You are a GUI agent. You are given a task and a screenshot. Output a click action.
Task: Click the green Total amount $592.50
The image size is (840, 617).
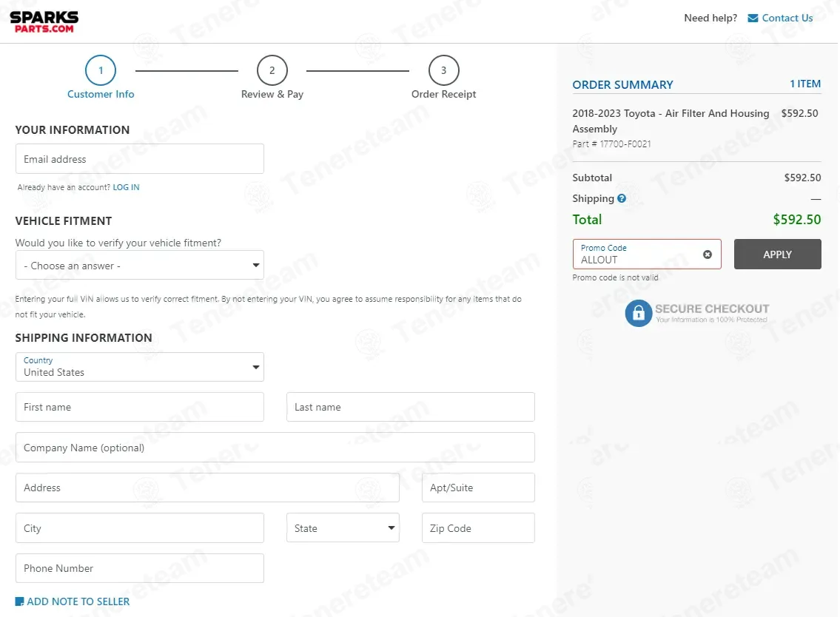(796, 220)
